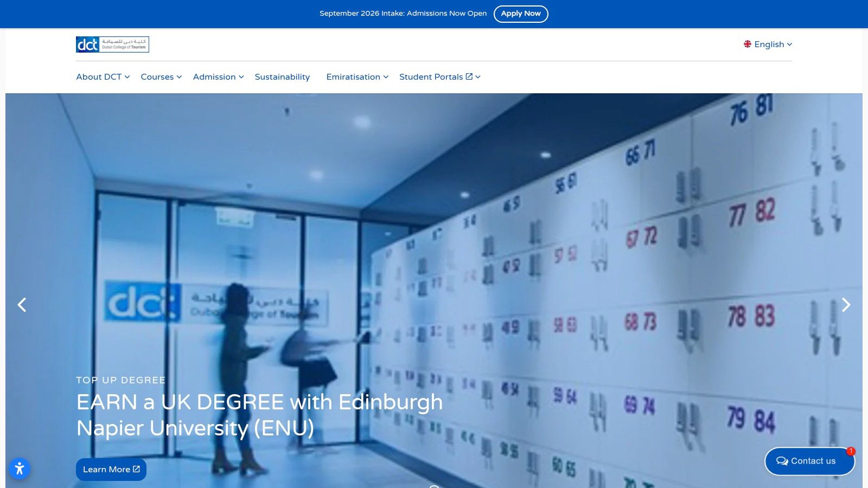Open the Admission menu item
868x488 pixels.
tap(214, 77)
